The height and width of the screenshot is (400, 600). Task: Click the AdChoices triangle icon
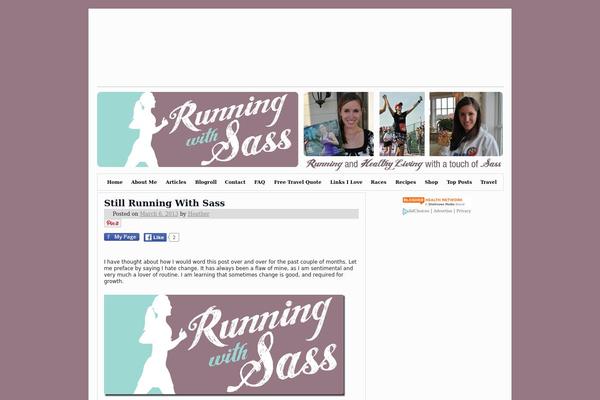click(x=405, y=211)
